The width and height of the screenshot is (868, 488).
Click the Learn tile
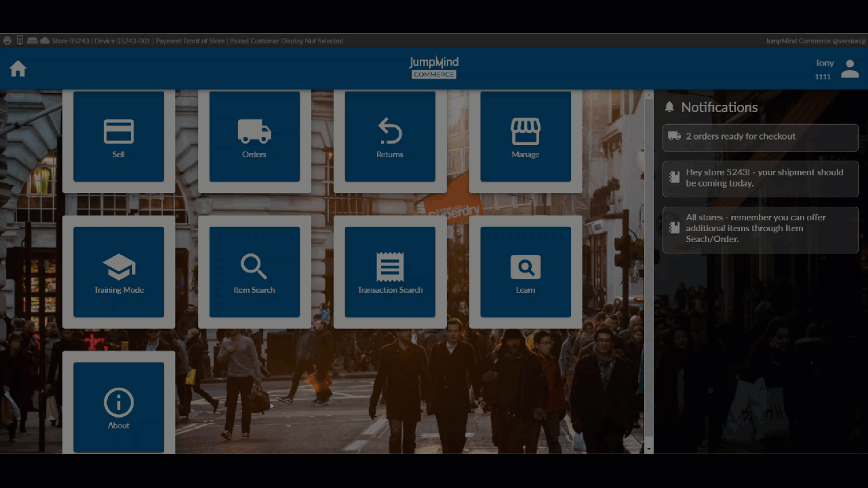click(x=526, y=272)
